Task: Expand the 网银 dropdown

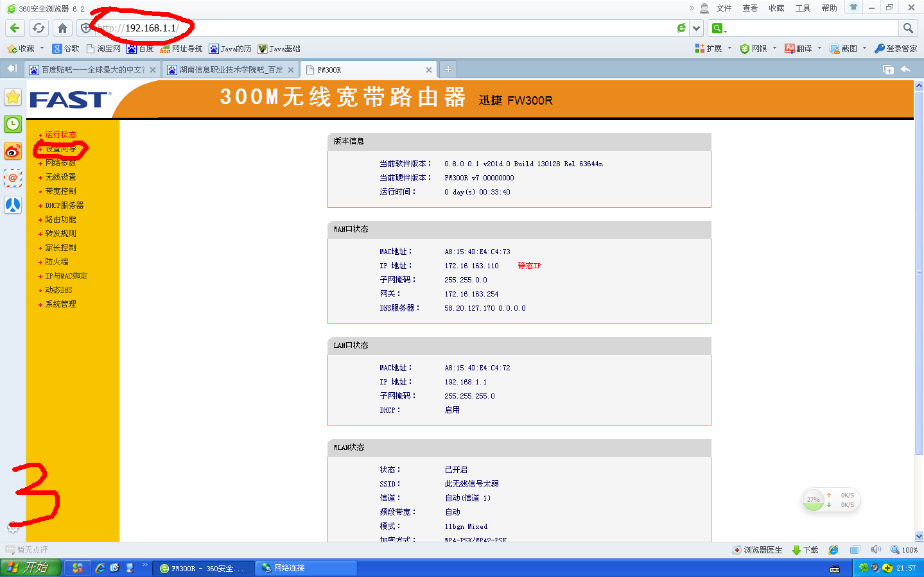Action: (774, 48)
